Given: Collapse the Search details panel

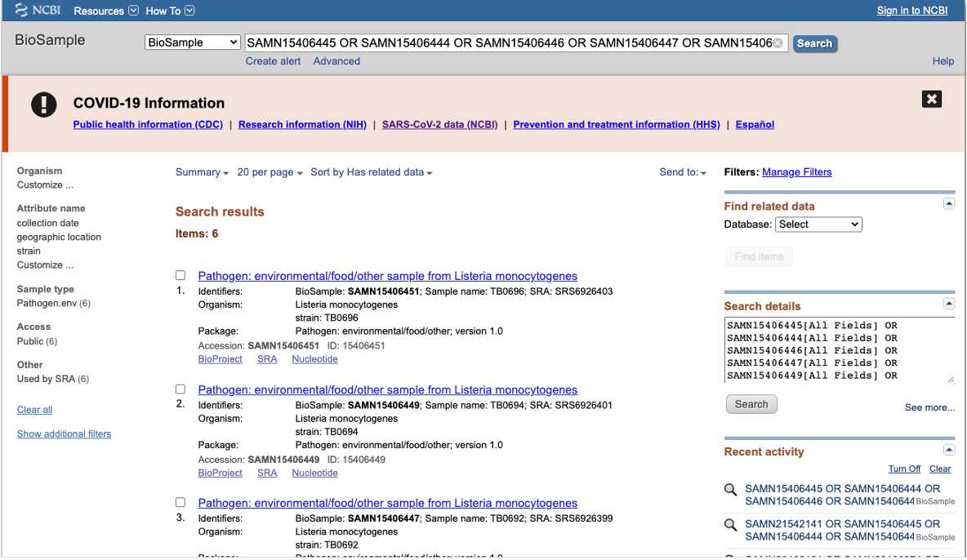Looking at the screenshot, I should pyautogui.click(x=948, y=304).
